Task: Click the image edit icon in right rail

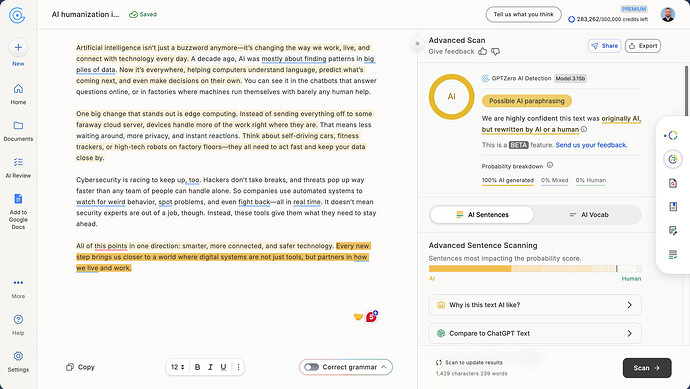Action: (672, 231)
